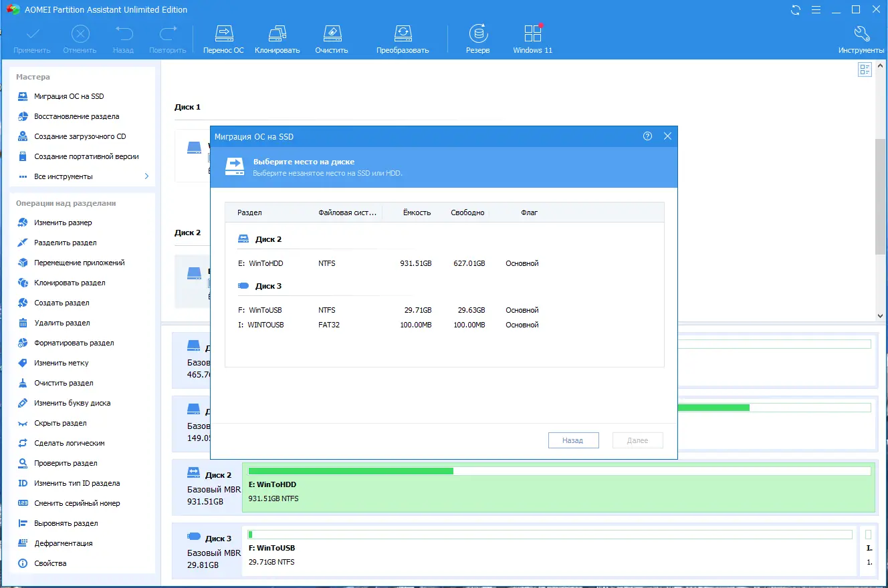Open the Перенос ОС tool
This screenshot has width=888, height=588.
point(223,40)
